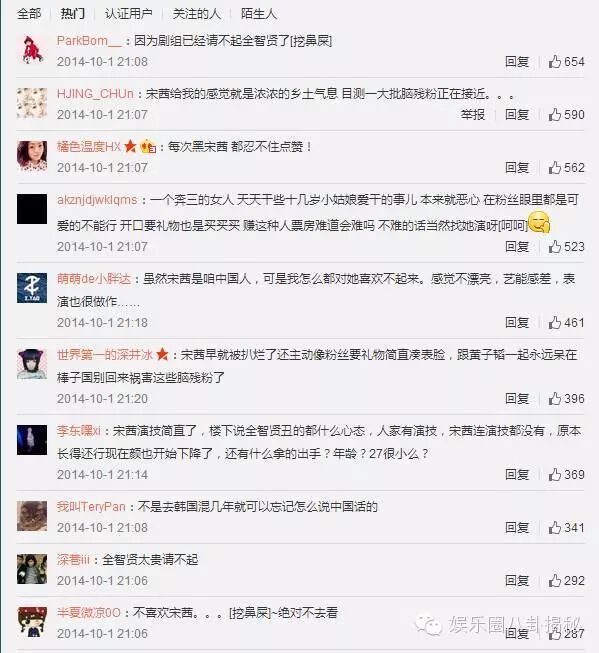Open the 关注的人 tab
Image resolution: width=599 pixels, height=653 pixels.
pyautogui.click(x=197, y=14)
